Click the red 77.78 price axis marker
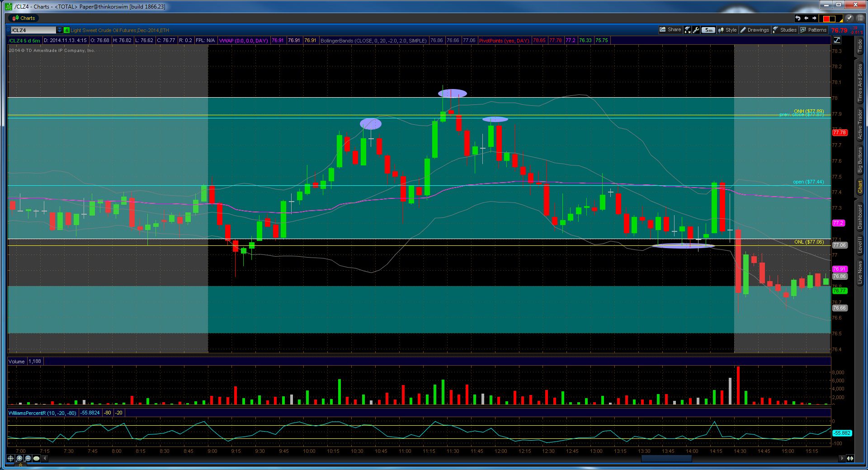This screenshot has height=470, width=868. pos(840,132)
